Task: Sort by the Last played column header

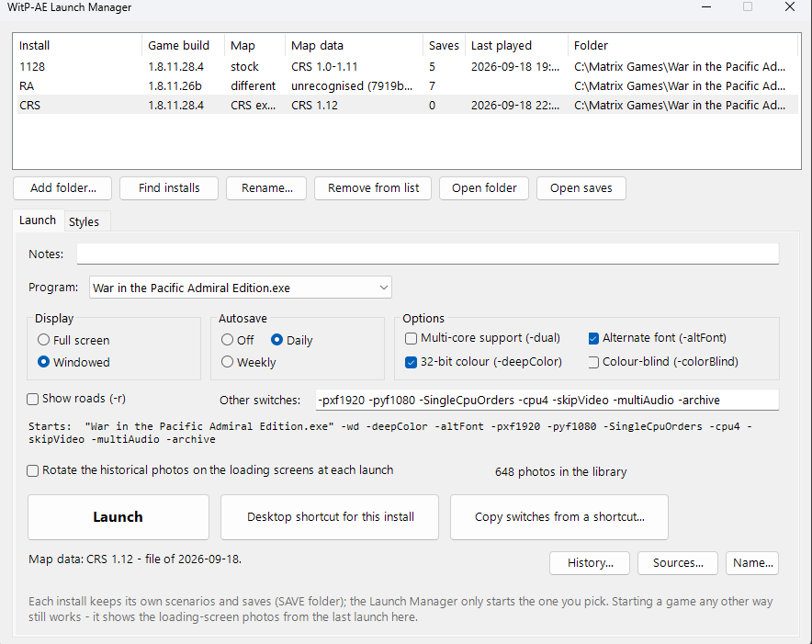Action: point(516,46)
